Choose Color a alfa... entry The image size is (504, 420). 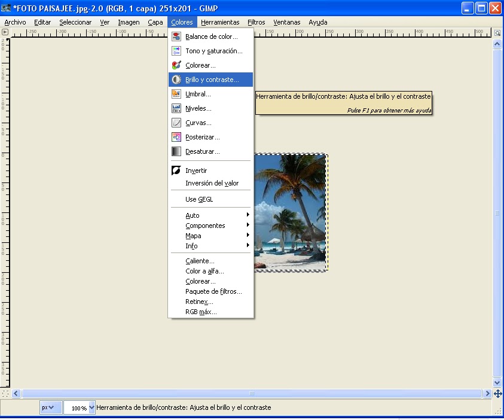point(210,271)
